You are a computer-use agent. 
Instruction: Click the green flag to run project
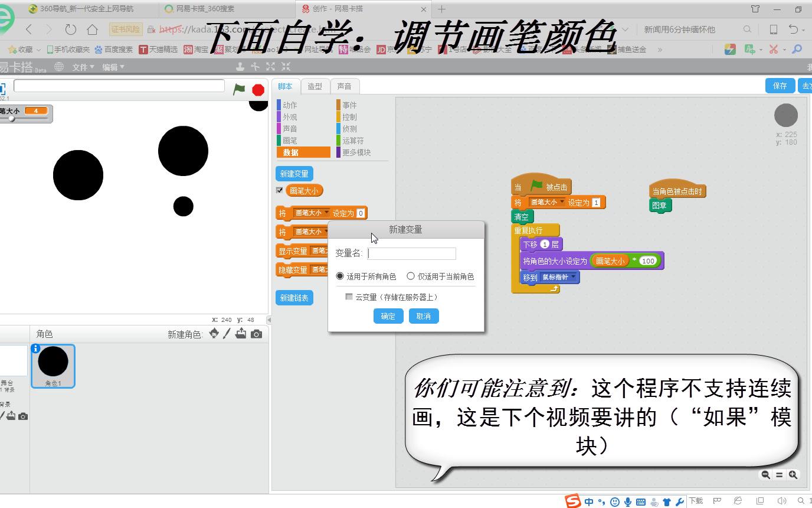pyautogui.click(x=239, y=89)
